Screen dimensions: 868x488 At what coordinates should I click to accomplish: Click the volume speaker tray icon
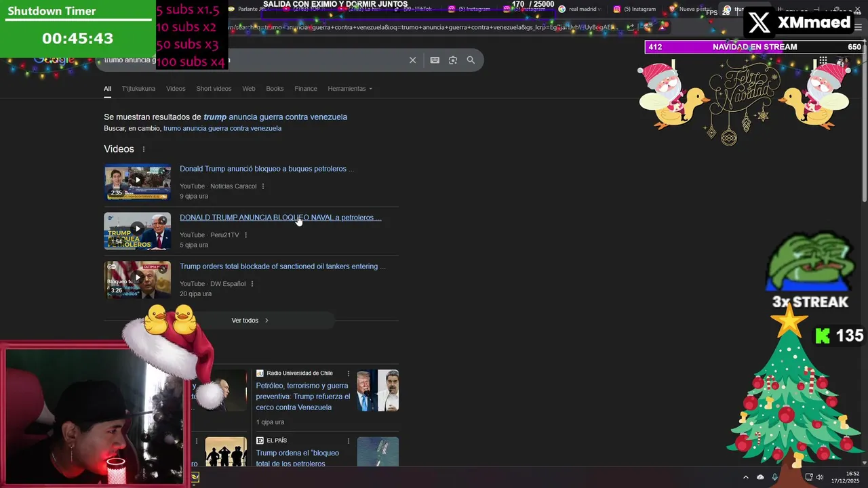tap(819, 477)
